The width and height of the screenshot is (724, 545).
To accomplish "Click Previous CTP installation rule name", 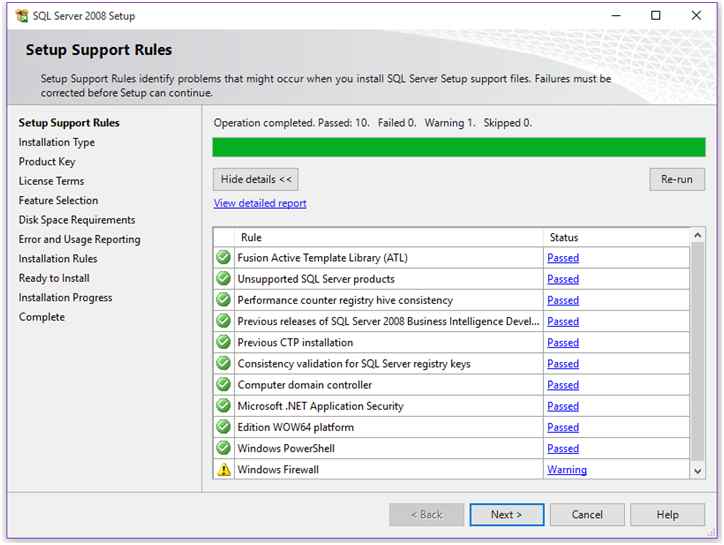I will click(295, 343).
